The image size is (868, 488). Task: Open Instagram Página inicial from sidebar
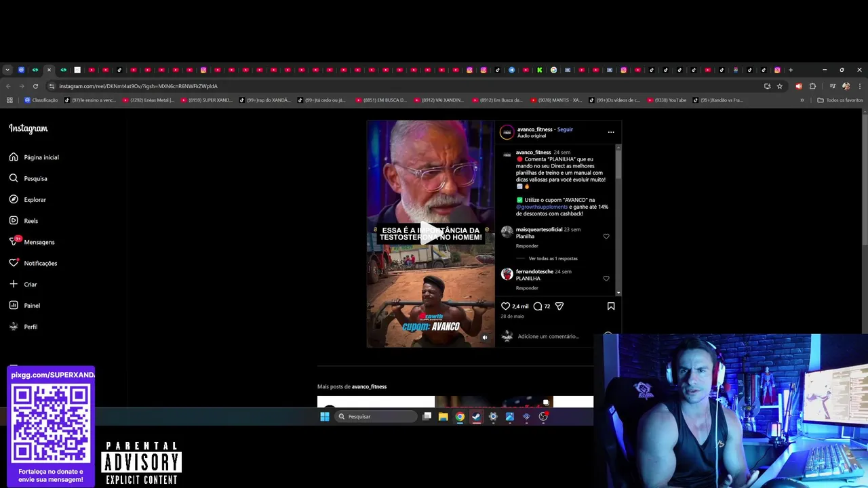click(34, 157)
